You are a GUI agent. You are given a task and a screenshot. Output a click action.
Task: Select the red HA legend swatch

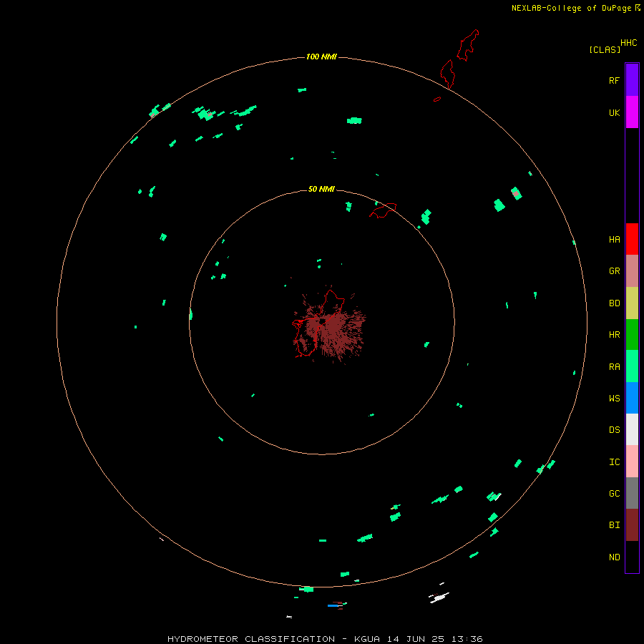[x=632, y=239]
